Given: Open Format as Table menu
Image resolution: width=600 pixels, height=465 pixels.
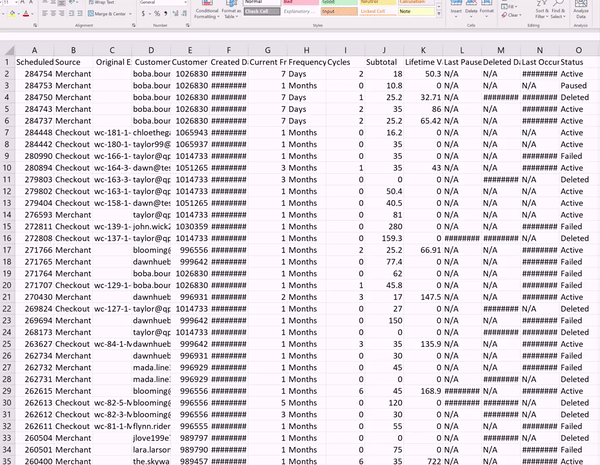Looking at the screenshot, I should (231, 10).
